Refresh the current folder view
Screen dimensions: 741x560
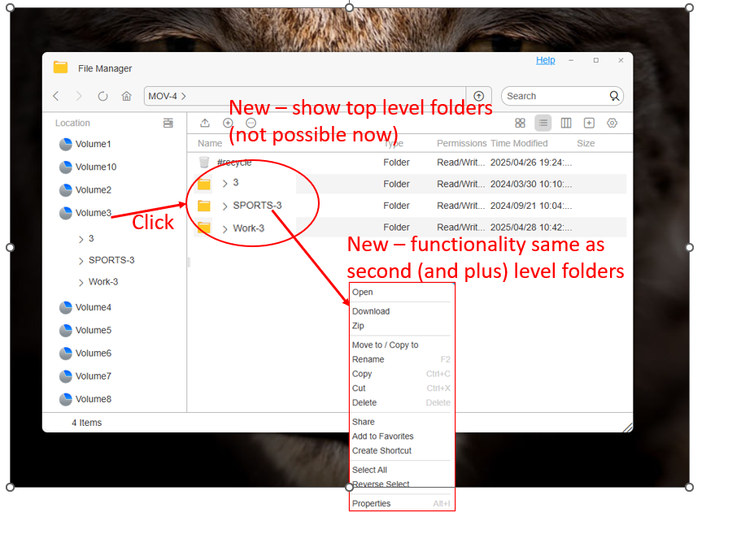click(x=102, y=97)
